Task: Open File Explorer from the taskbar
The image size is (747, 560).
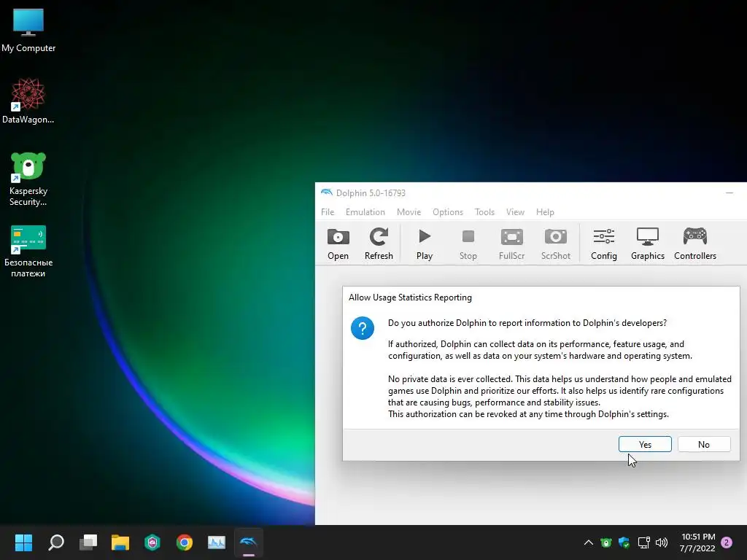Action: (120, 542)
